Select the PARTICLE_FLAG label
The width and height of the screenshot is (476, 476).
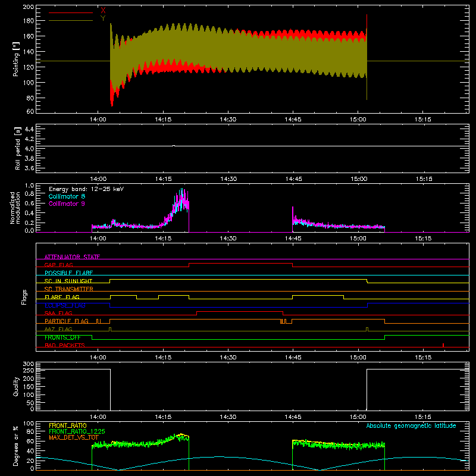(x=67, y=321)
